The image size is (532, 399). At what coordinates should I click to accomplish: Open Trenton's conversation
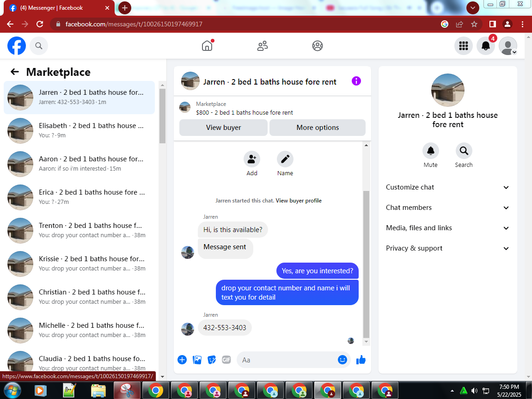pos(79,230)
